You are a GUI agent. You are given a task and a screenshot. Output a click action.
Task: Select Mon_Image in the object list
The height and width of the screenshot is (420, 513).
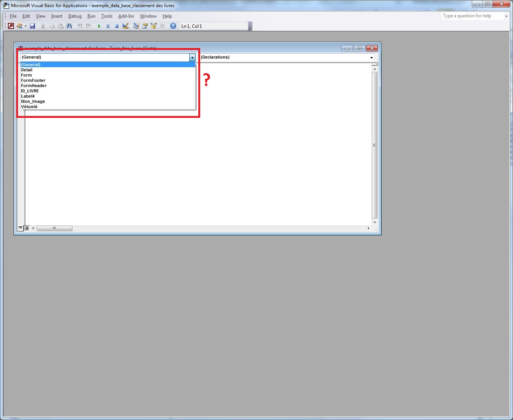point(108,101)
